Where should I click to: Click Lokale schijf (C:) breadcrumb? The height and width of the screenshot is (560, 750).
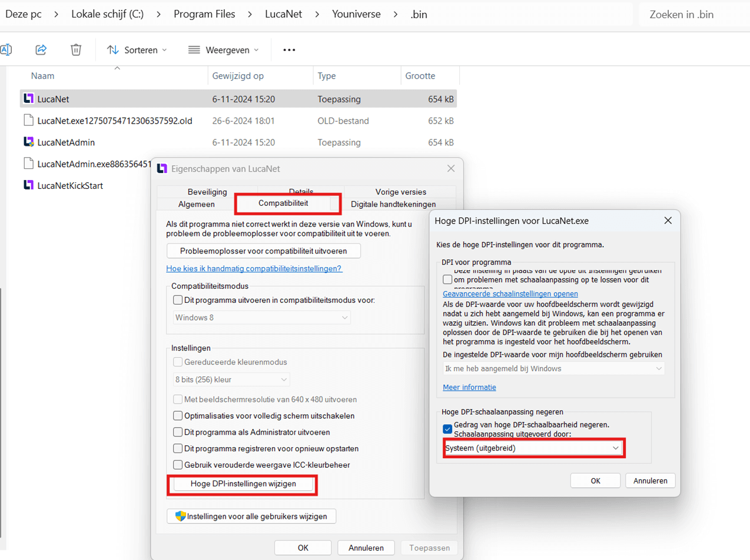108,14
